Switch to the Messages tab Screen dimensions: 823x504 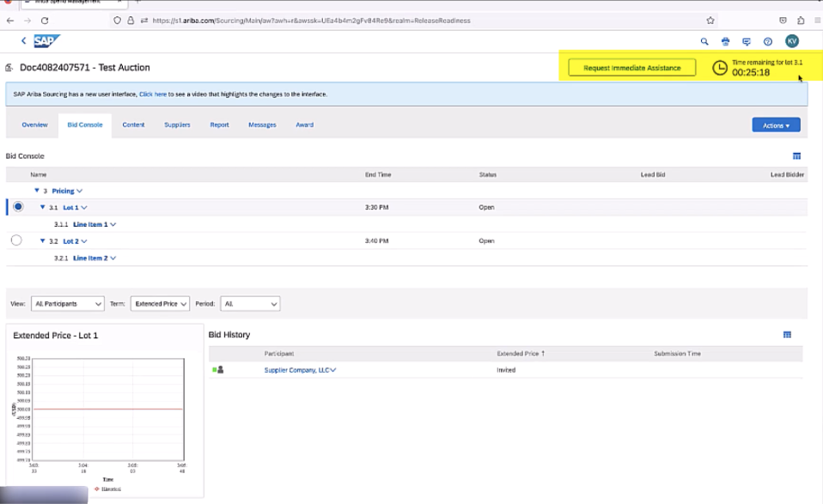(x=262, y=124)
